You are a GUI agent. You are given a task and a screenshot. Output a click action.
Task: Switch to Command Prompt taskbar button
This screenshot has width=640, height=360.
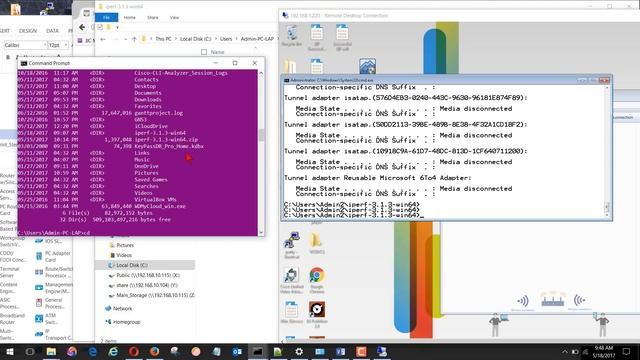coord(258,351)
